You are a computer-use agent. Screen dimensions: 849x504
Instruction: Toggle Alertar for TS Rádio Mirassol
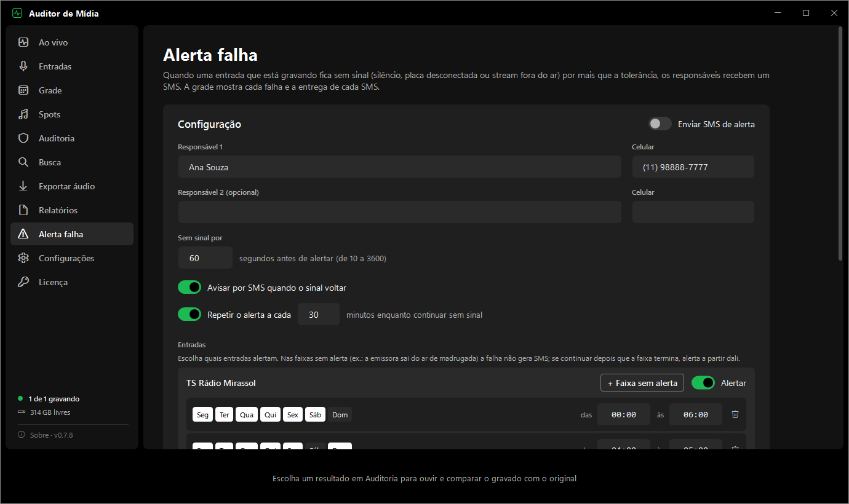click(703, 383)
